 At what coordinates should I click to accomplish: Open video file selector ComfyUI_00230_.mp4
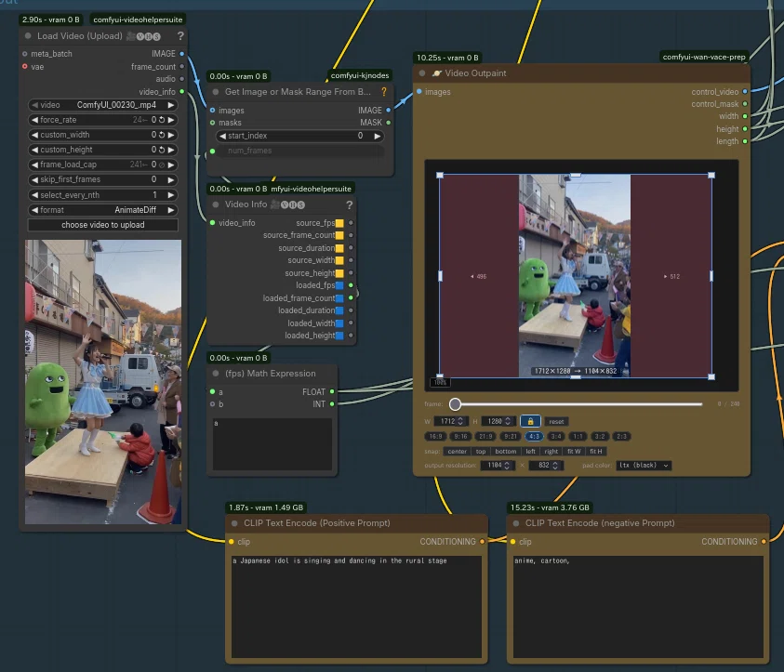coord(103,105)
